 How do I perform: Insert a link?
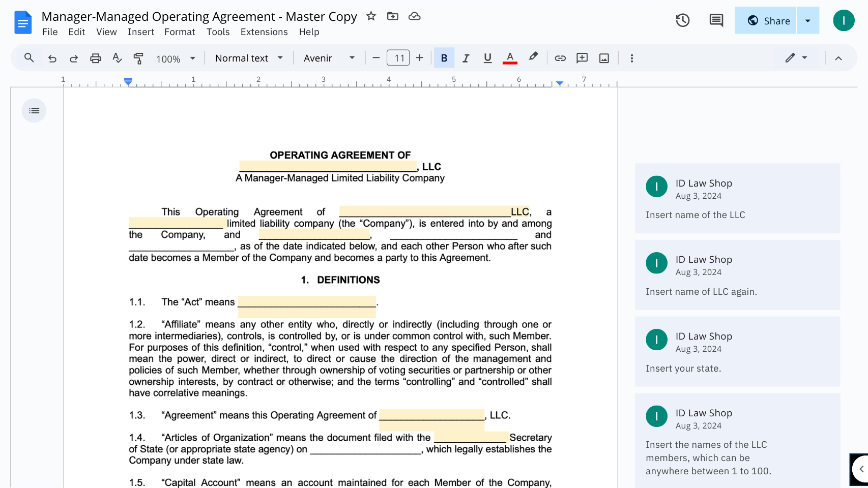(x=560, y=58)
